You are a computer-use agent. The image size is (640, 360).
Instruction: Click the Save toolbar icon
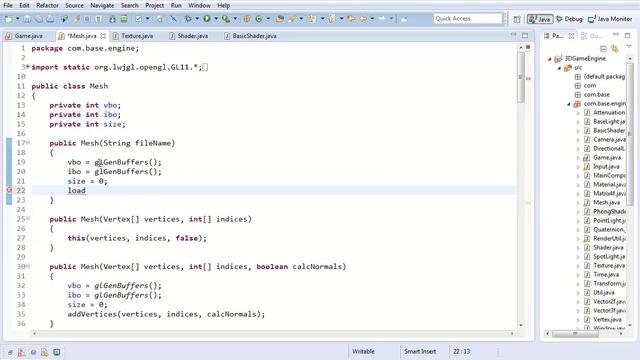tap(27, 19)
